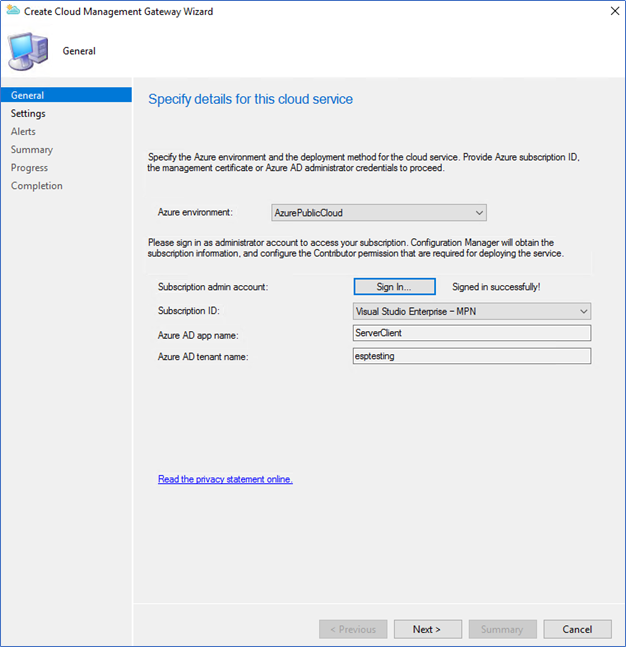
Task: Click the Completion step in sidebar
Action: tap(37, 186)
